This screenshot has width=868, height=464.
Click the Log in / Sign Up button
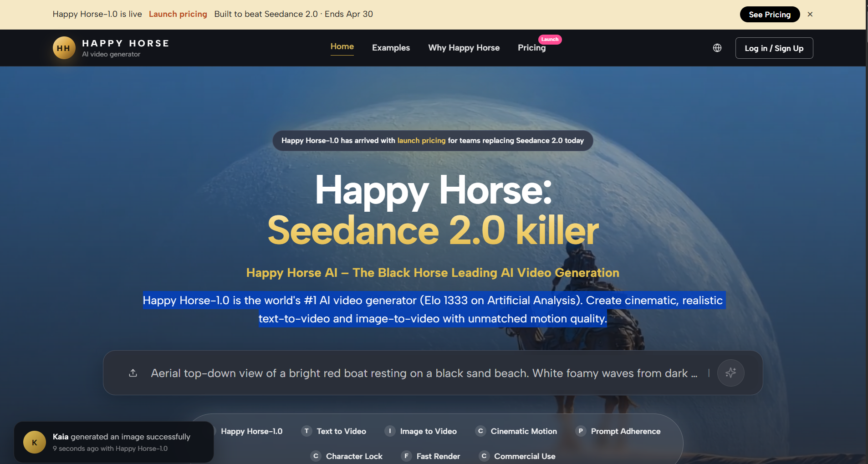coord(773,48)
